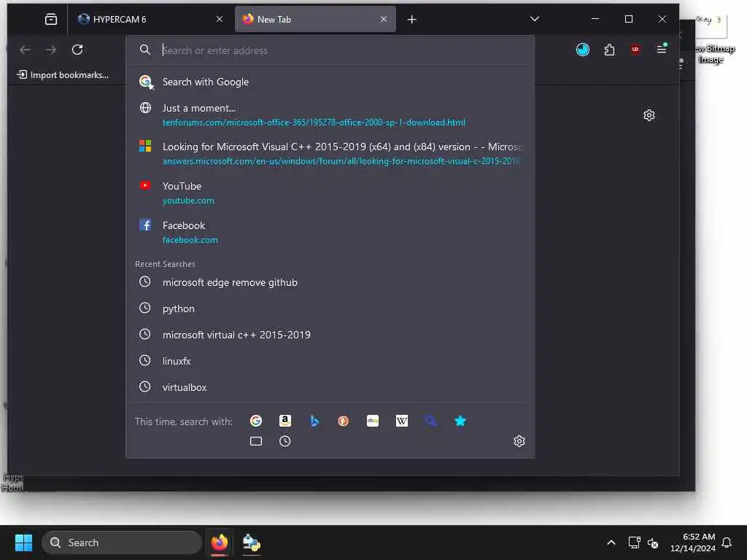
Task: Go forward to next page
Action: (x=51, y=50)
